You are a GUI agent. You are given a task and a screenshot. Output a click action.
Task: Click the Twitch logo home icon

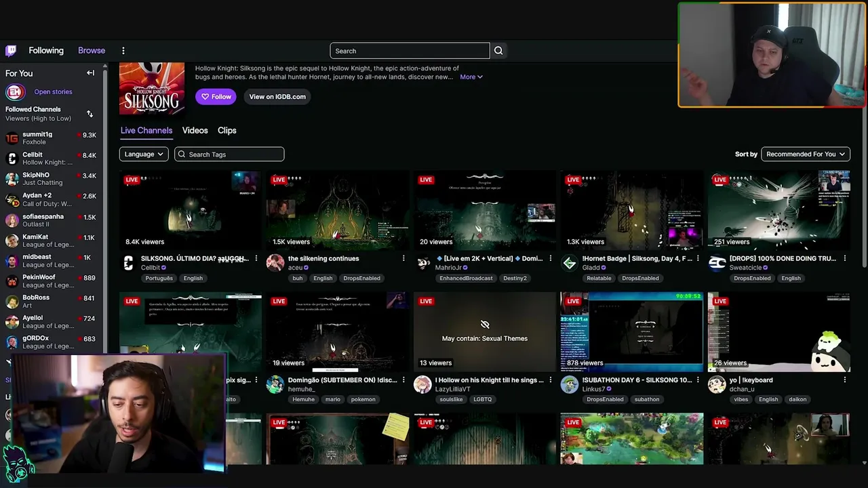coord(11,51)
